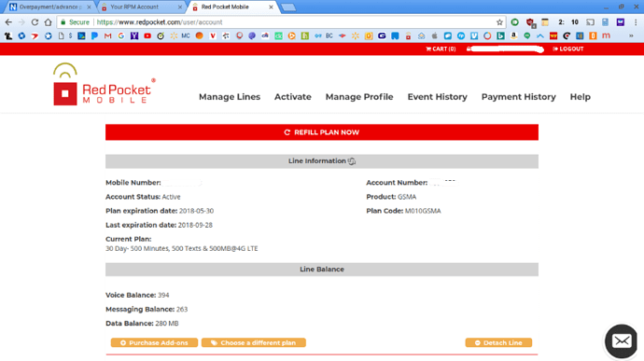Click the Detach Line button
Viewport: 644px width, 361px height.
pos(498,342)
